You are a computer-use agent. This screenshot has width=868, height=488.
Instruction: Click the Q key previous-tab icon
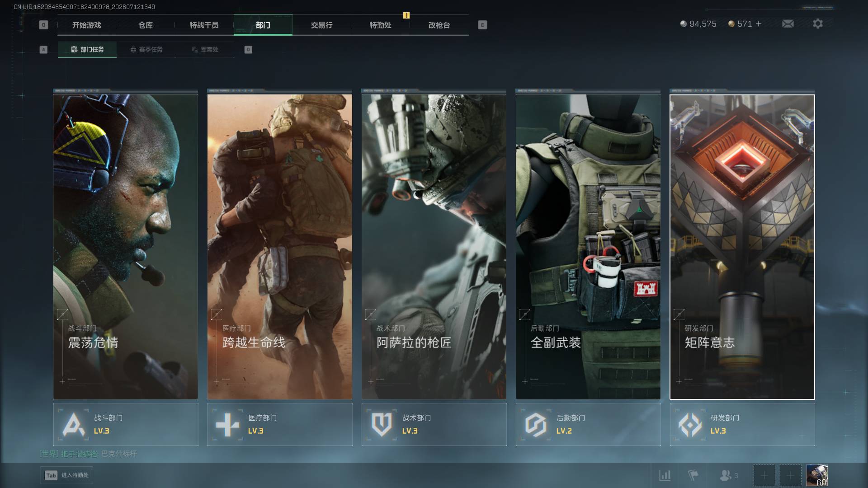pos(43,25)
